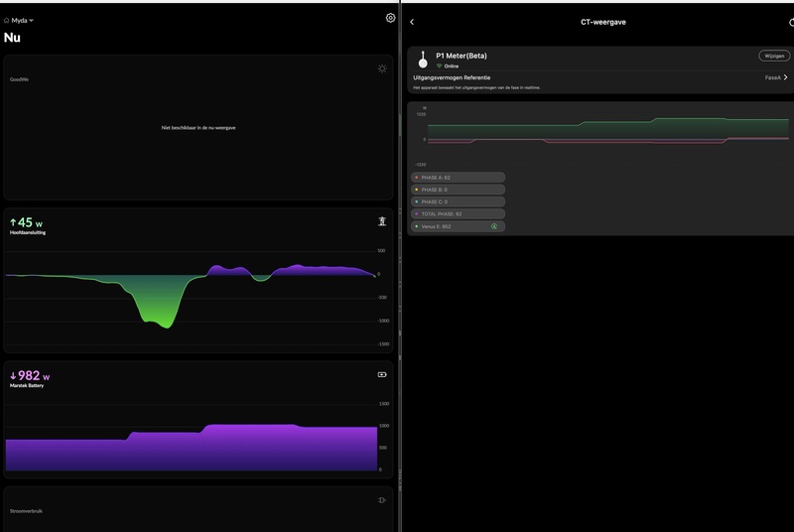Toggle the PHASE A: 62 legend

(458, 178)
